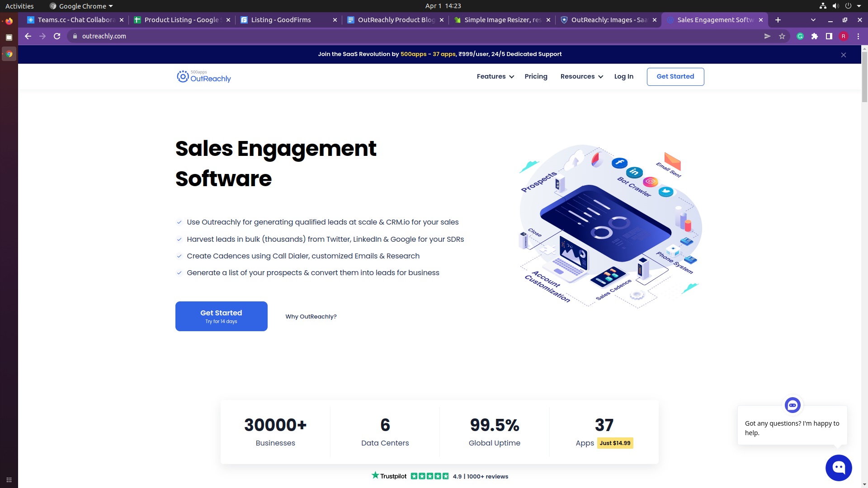Dismiss the 500apps promo banner
Image resolution: width=868 pixels, height=488 pixels.
(x=844, y=55)
